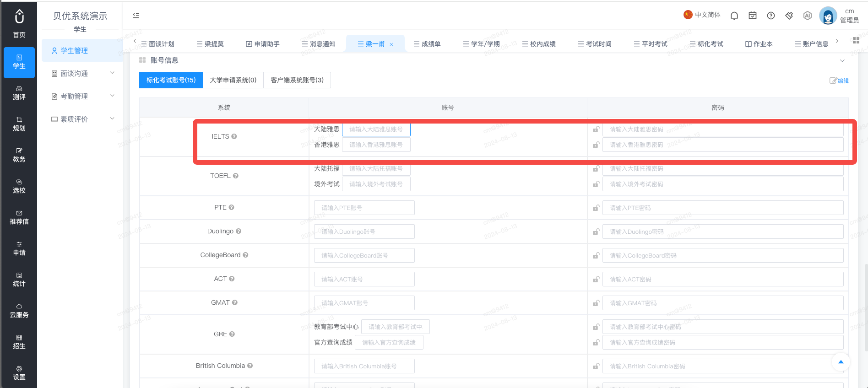Click the help question mark icon

point(771,16)
